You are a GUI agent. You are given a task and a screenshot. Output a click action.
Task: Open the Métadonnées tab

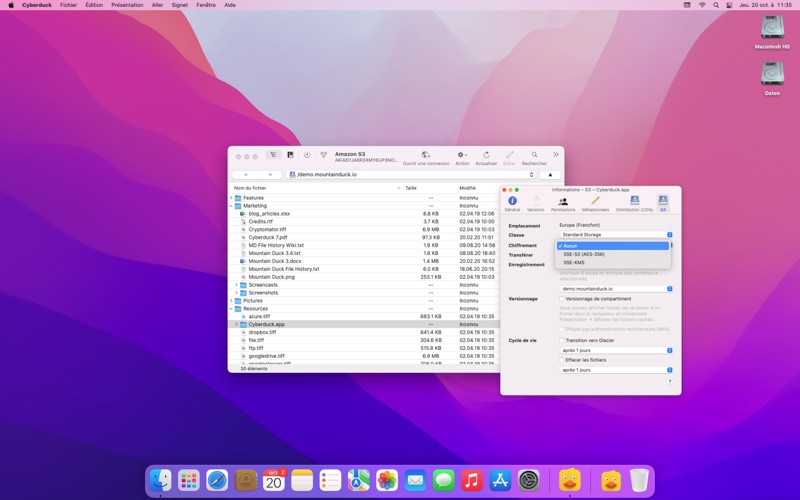tap(595, 203)
